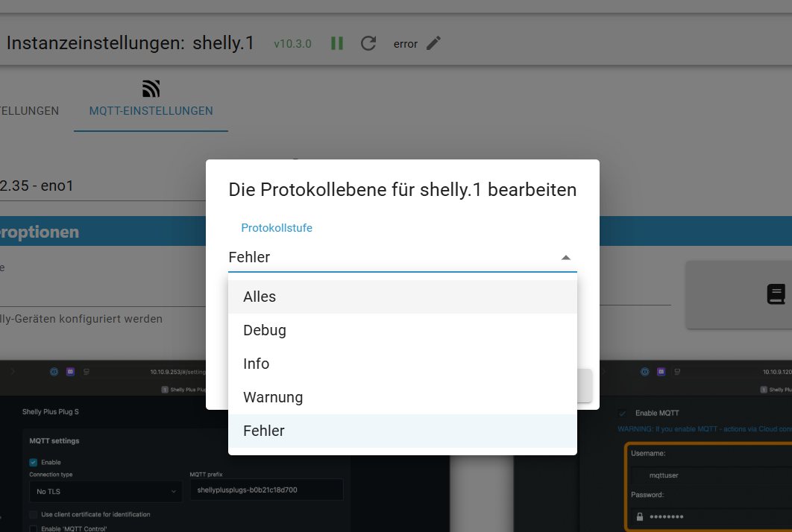
Task: Click the pencil icon next to error
Action: click(x=433, y=43)
